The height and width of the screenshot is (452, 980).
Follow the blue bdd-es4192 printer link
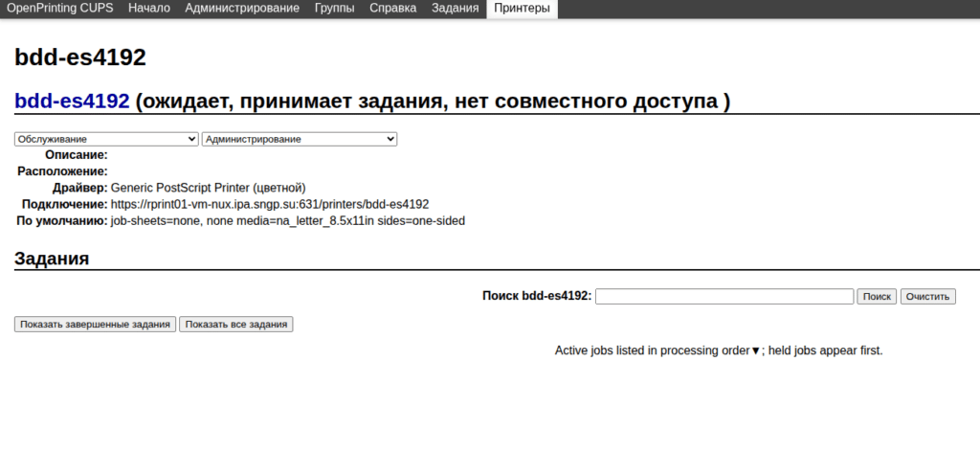[x=72, y=101]
